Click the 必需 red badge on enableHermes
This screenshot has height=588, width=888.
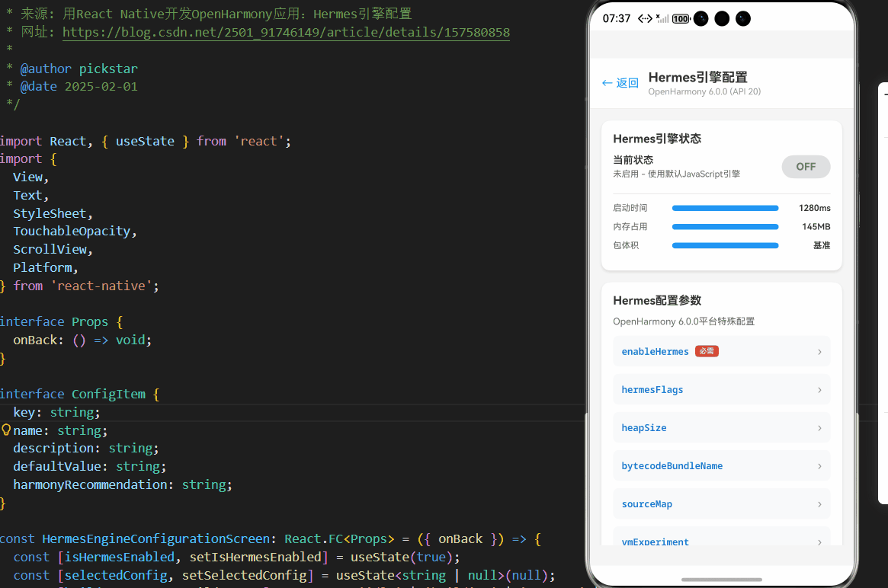pyautogui.click(x=707, y=351)
